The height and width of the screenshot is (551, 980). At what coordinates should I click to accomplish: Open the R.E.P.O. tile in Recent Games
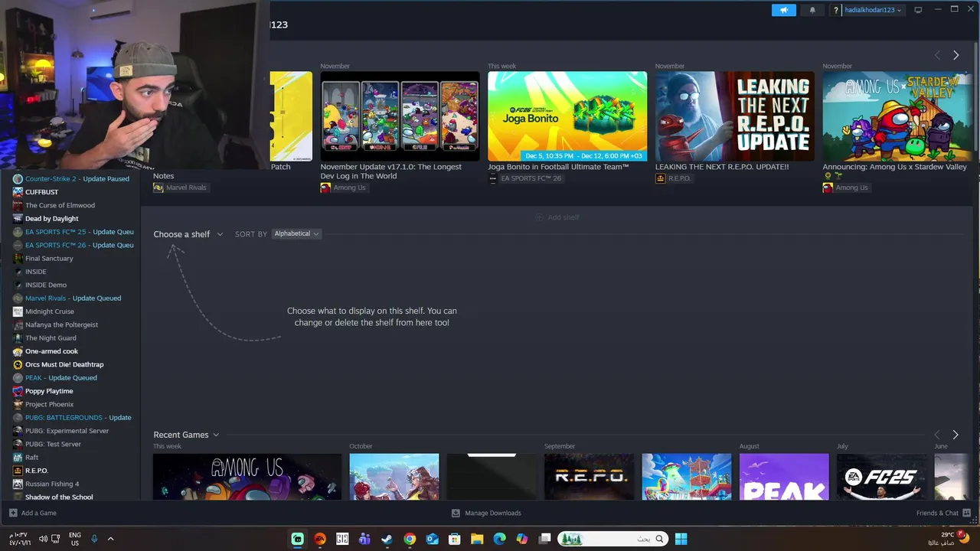coord(589,476)
